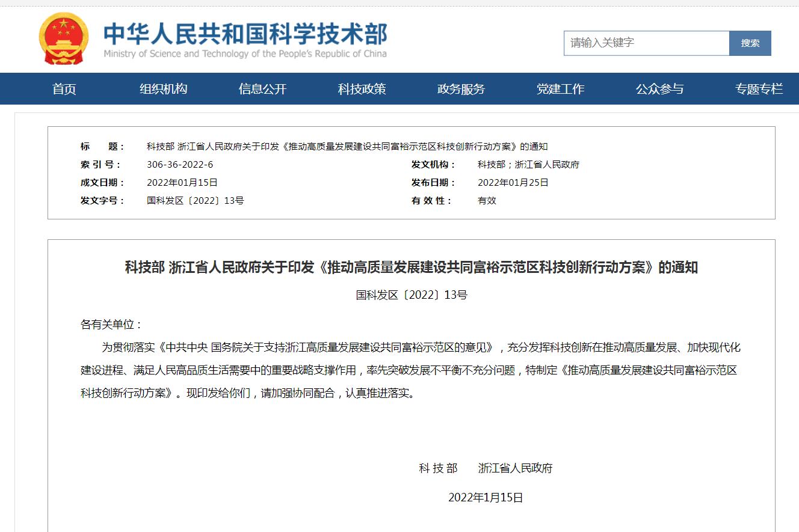Open the 公众参与 navigation item
This screenshot has height=532, width=799.
660,89
